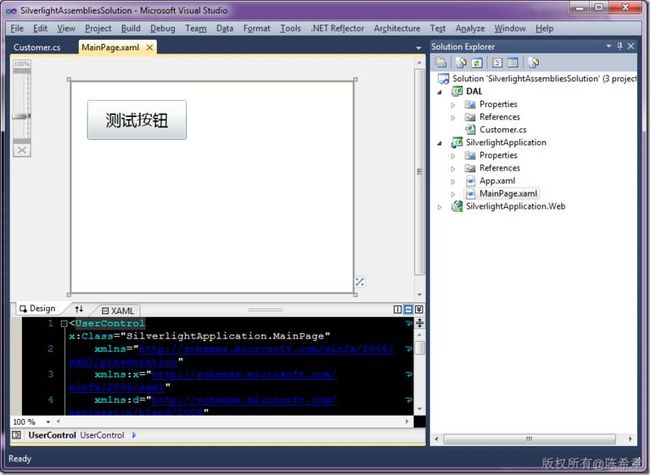Collapse the DAL project node

coord(440,92)
